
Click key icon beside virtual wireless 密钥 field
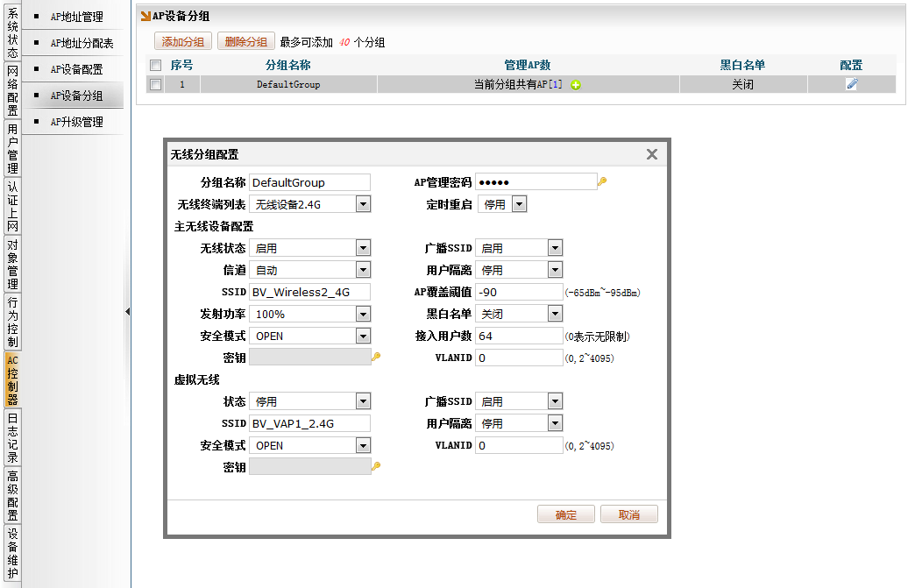pyautogui.click(x=376, y=466)
